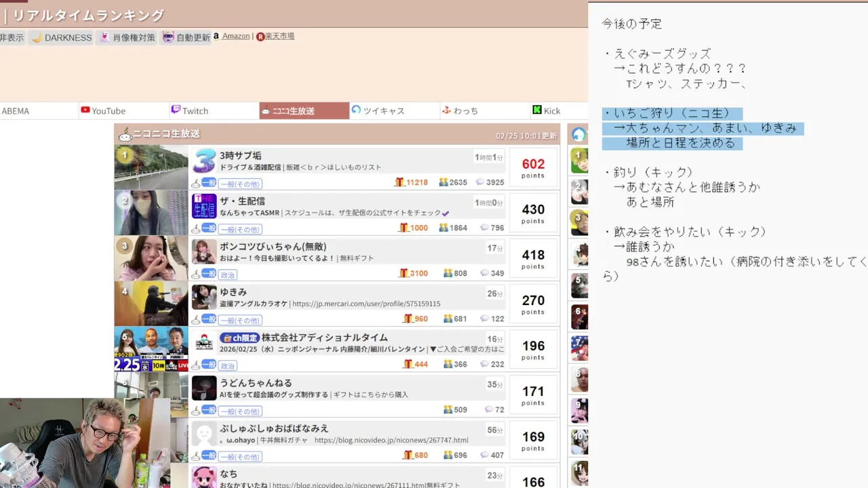The height and width of the screenshot is (488, 868).
Task: Open 3時サブ垢 stream title
Action: coord(240,155)
